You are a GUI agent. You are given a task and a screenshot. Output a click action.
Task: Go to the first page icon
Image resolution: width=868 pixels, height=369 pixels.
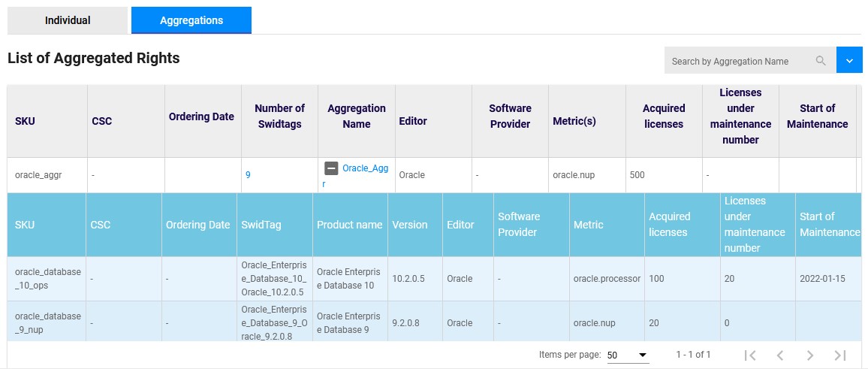(x=750, y=355)
